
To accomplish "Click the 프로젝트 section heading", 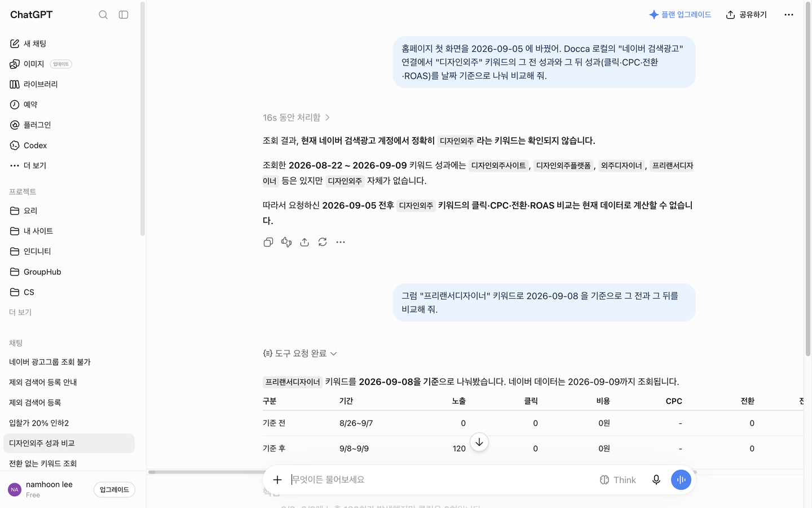I will coord(23,192).
